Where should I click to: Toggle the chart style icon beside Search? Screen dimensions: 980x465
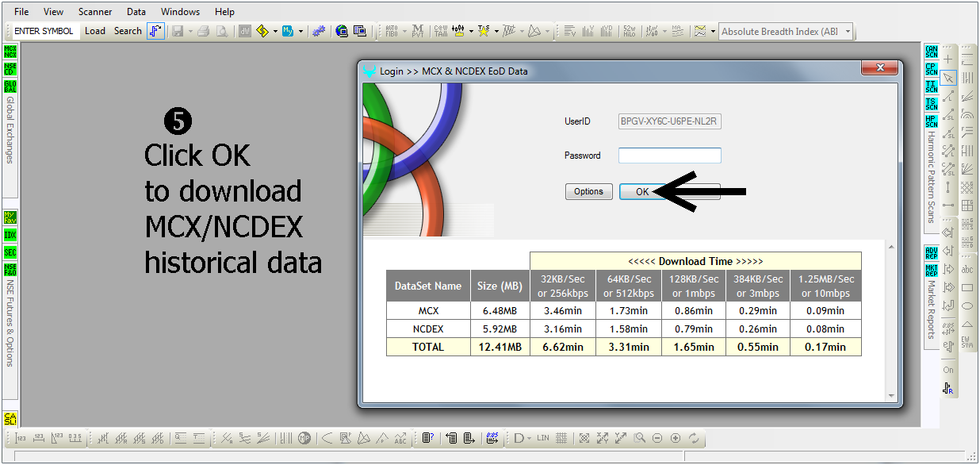[155, 31]
